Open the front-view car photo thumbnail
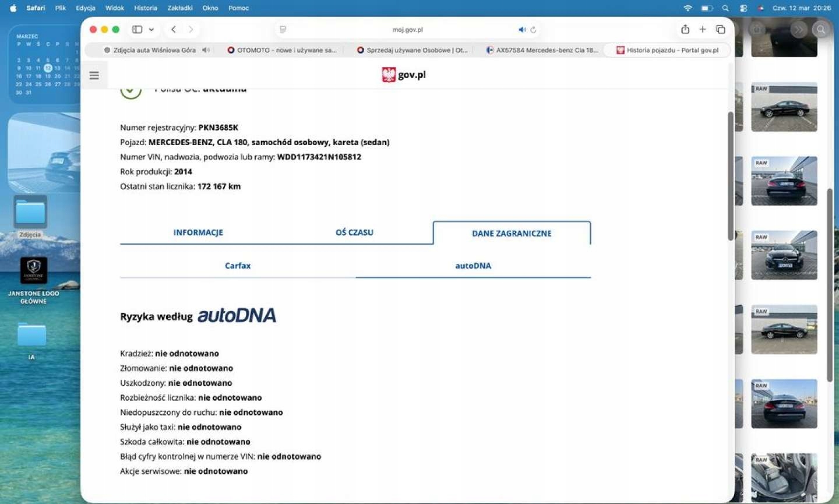The width and height of the screenshot is (839, 504). [x=784, y=255]
